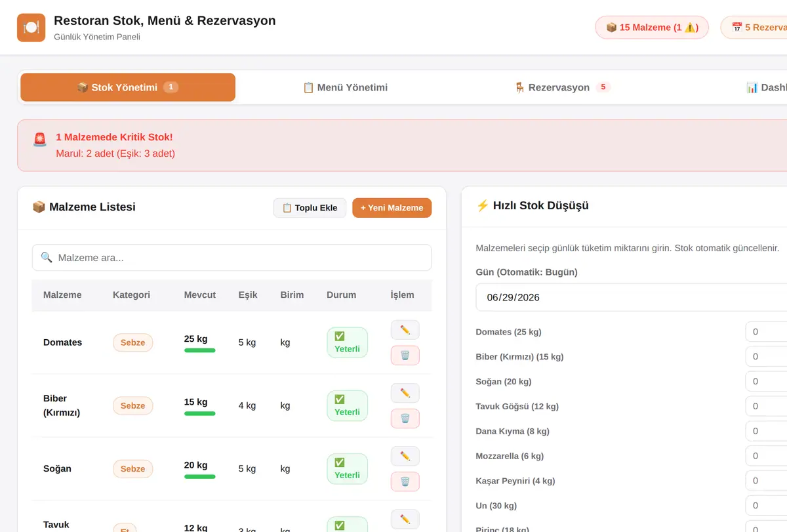The image size is (787, 532).
Task: Open the date field showing 06/29/2026
Action: [x=631, y=297]
